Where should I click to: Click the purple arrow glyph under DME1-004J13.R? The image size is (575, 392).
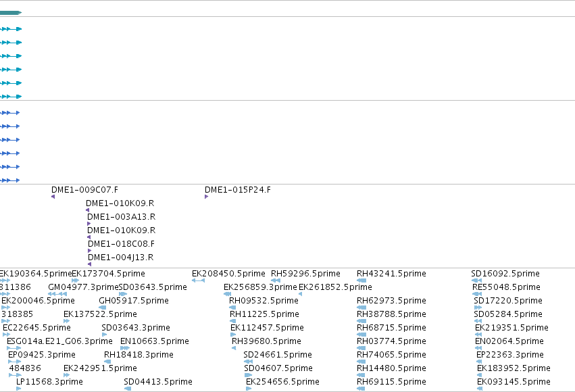(x=89, y=264)
